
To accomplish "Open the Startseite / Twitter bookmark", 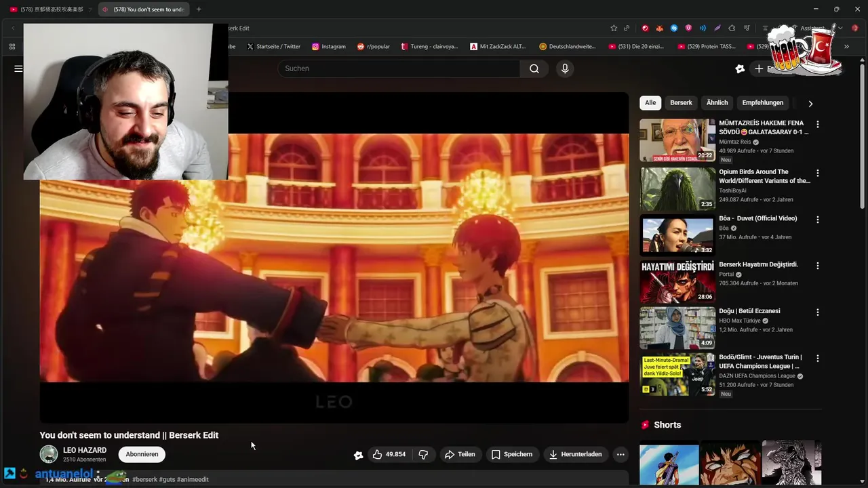I will click(273, 46).
